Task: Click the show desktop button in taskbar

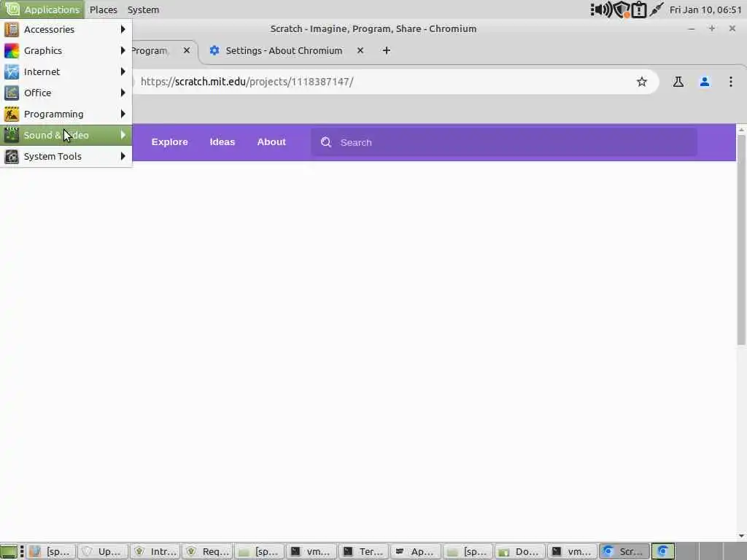Action: 9,551
